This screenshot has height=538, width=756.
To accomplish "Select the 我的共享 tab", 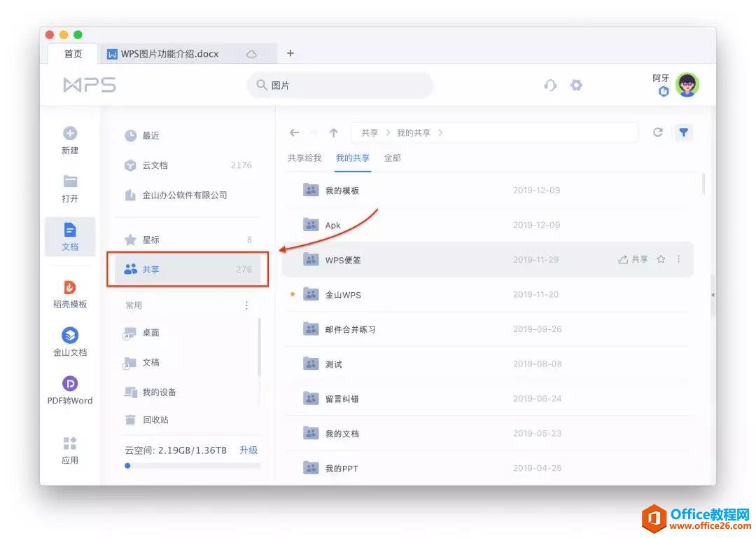I will point(353,158).
